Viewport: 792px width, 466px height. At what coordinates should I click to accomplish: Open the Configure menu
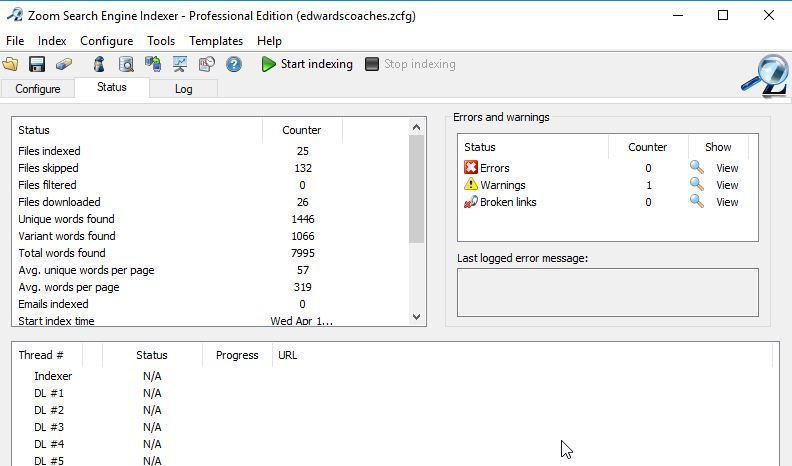click(107, 41)
